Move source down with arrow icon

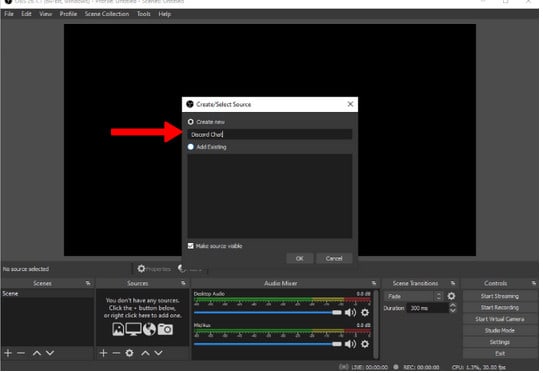pyautogui.click(x=159, y=354)
